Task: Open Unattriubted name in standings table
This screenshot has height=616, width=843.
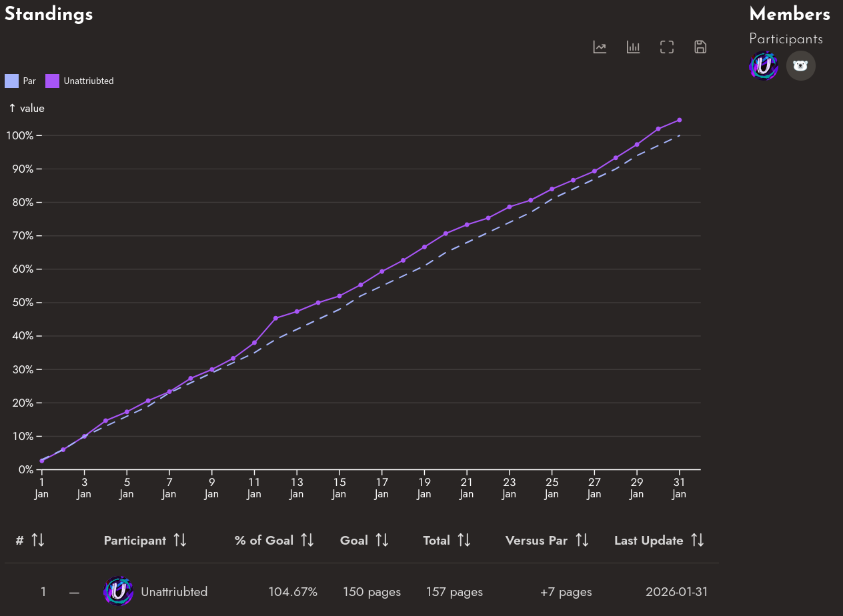Action: [174, 592]
